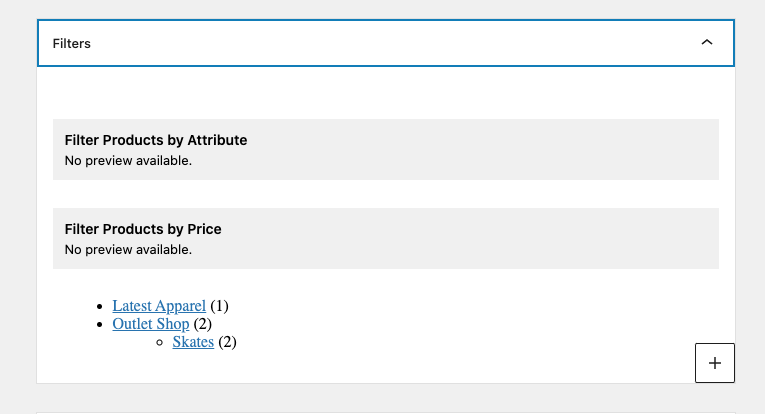
Task: Open the Latest Apparel category link
Action: tap(159, 306)
